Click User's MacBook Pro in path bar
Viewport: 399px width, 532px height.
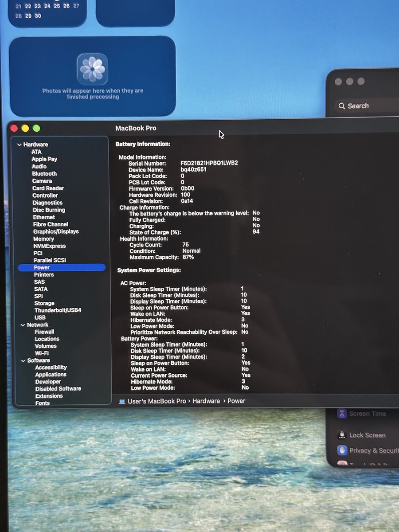pos(157,401)
